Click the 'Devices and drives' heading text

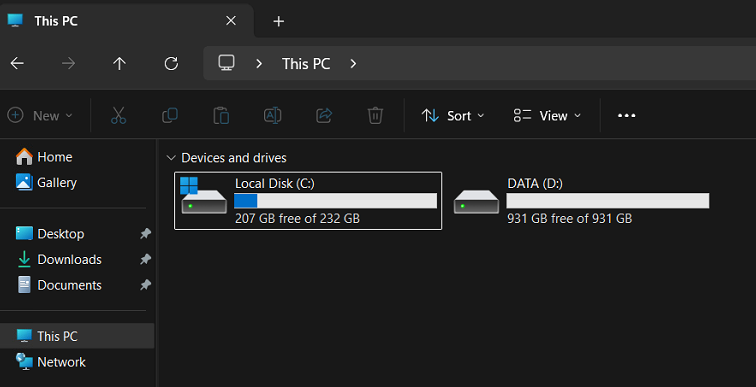coord(234,158)
